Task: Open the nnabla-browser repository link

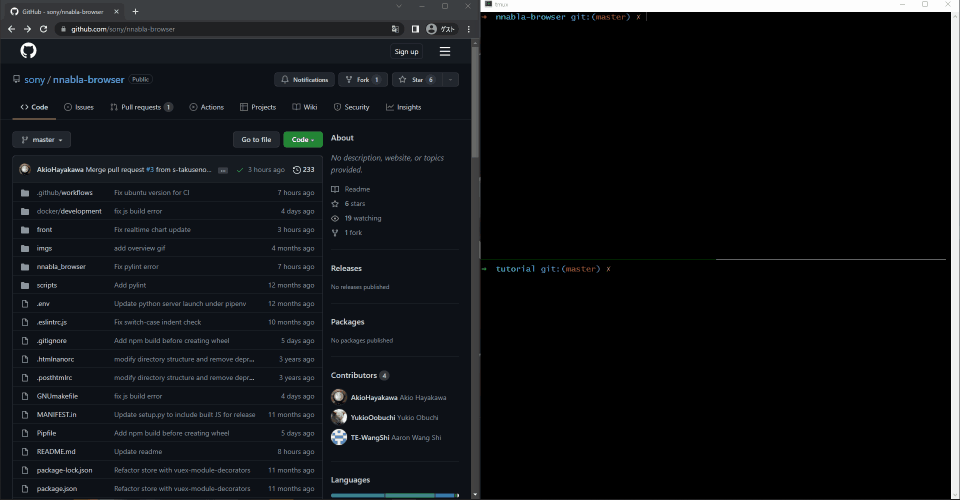Action: pyautogui.click(x=89, y=80)
